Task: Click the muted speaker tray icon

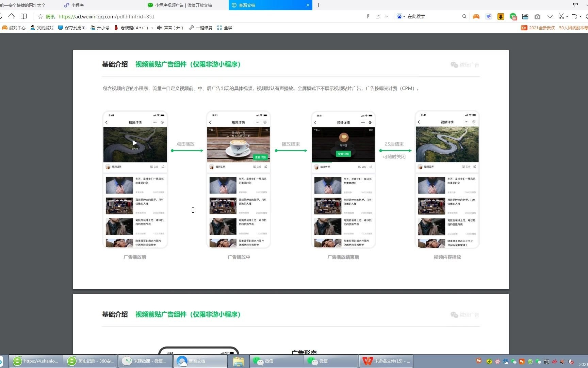Action: [x=571, y=362]
